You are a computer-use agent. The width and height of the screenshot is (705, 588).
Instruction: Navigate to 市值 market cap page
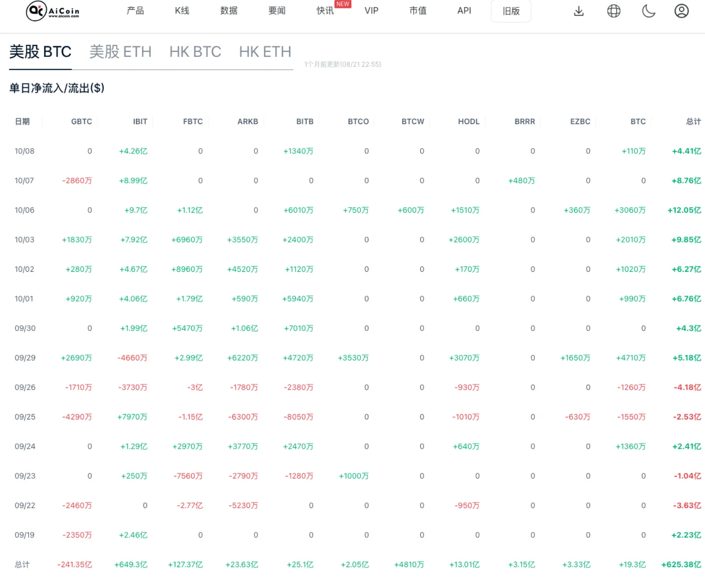pyautogui.click(x=418, y=11)
